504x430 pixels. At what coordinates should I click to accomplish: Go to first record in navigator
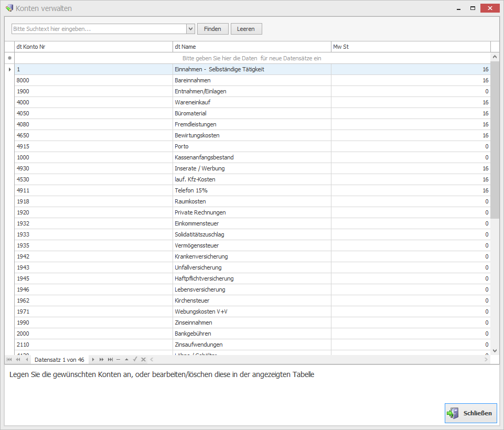click(9, 360)
